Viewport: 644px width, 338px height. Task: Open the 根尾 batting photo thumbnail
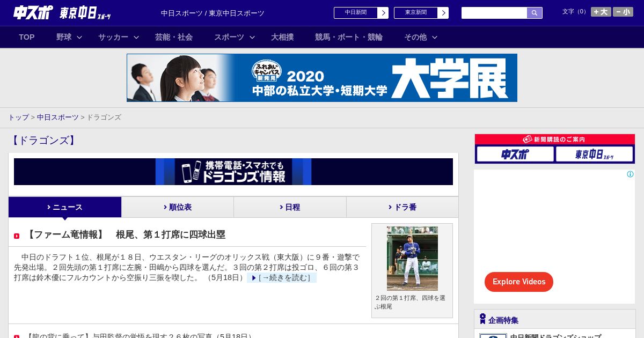(412, 259)
